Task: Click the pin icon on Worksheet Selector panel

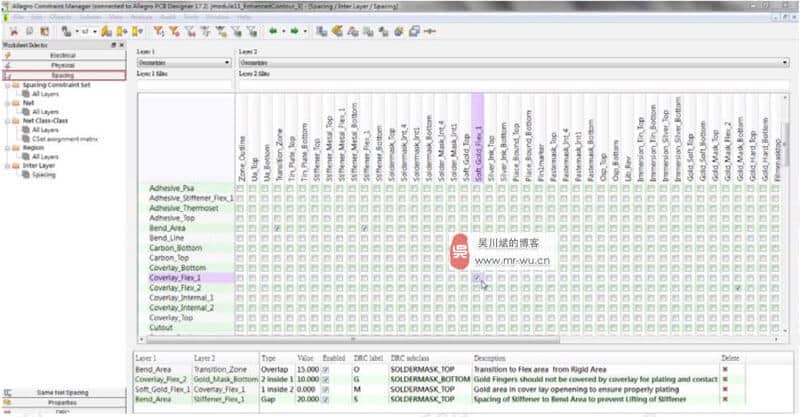Action: 112,46
